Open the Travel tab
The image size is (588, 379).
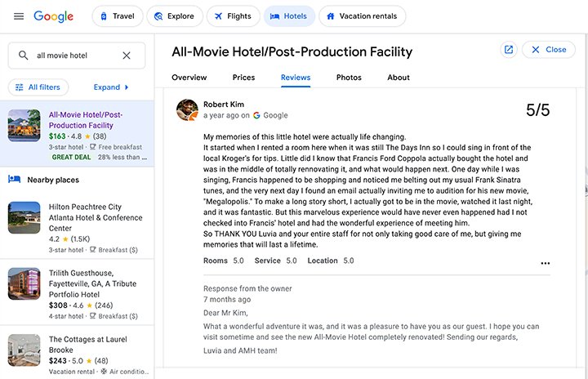tap(118, 16)
